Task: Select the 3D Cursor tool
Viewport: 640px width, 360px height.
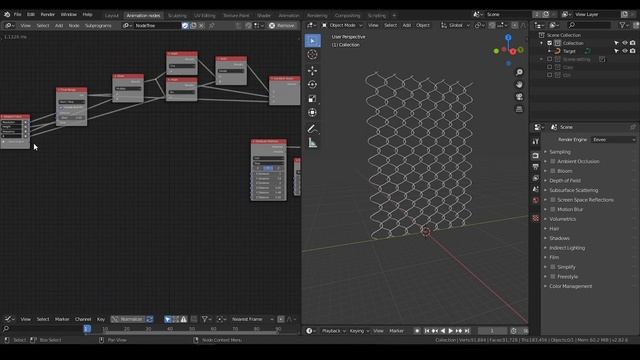Action: [x=312, y=55]
